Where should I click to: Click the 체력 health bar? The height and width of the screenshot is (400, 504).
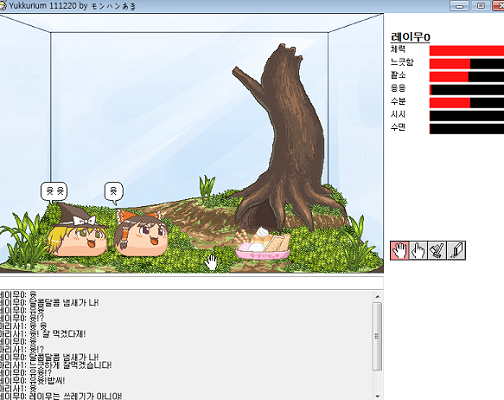[x=467, y=51]
